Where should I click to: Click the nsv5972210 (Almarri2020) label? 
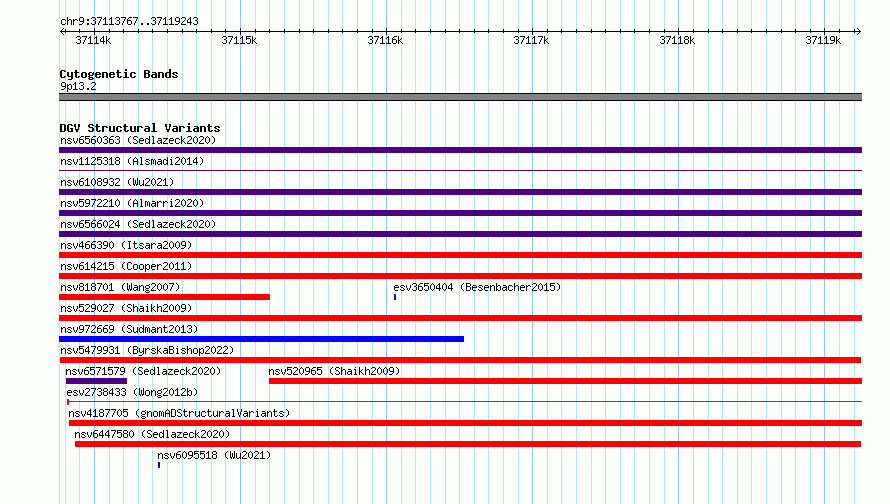coord(132,203)
